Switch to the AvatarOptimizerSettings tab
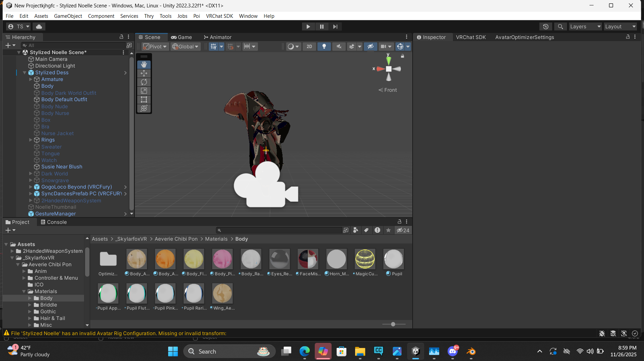The image size is (644, 361). [x=524, y=37]
